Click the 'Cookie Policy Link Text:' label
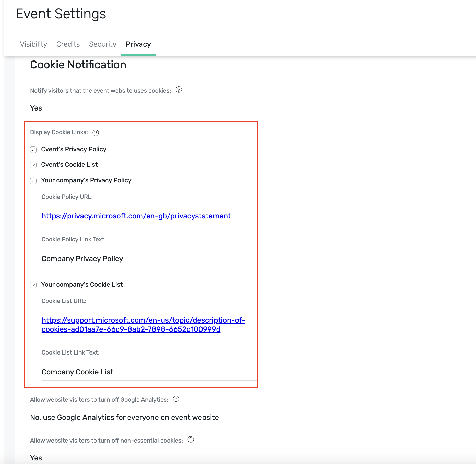The height and width of the screenshot is (464, 476). click(74, 239)
